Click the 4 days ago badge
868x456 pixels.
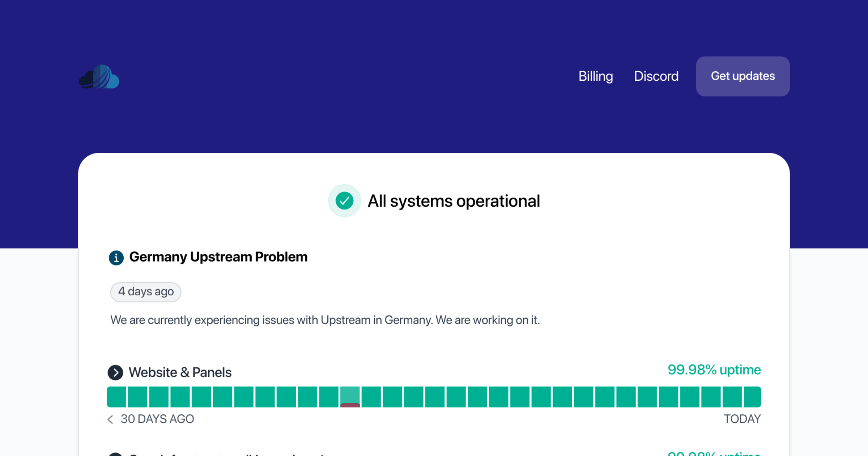(145, 292)
